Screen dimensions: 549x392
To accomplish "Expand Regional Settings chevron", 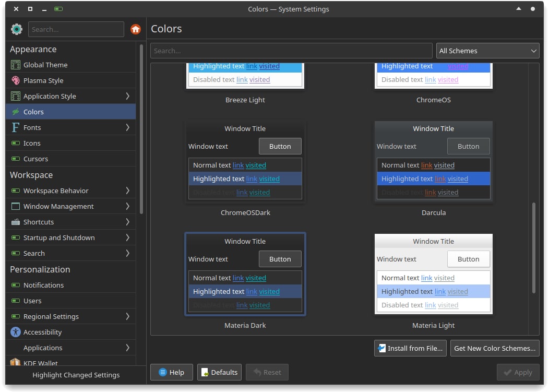I will (127, 316).
